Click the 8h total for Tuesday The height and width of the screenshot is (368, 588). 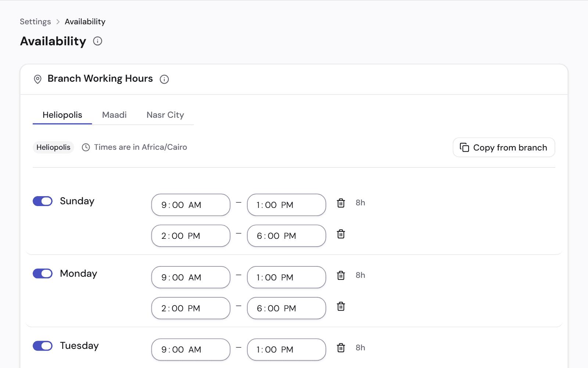pyautogui.click(x=360, y=348)
